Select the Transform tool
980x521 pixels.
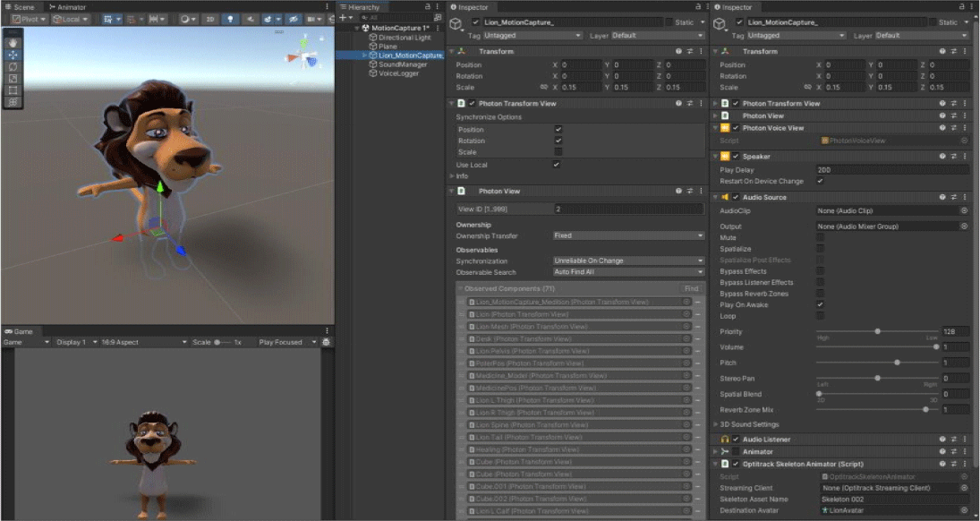click(13, 102)
